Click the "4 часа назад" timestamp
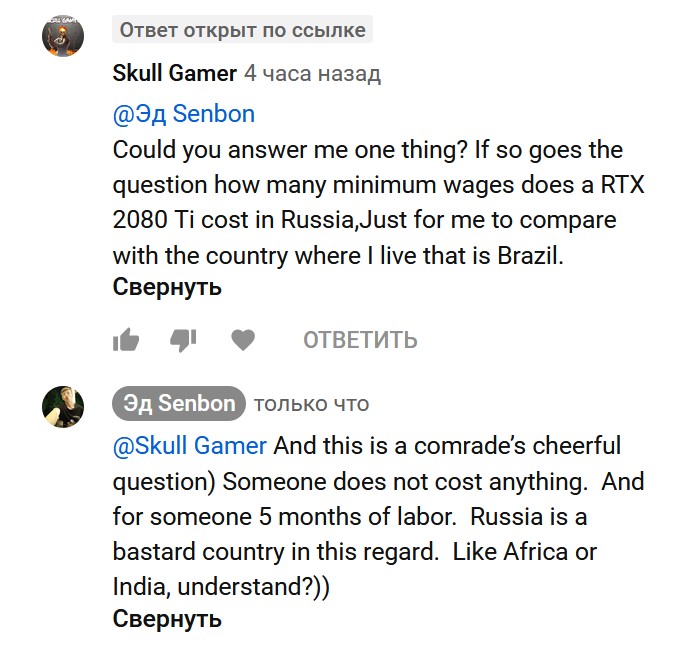The image size is (673, 645). coord(313,74)
